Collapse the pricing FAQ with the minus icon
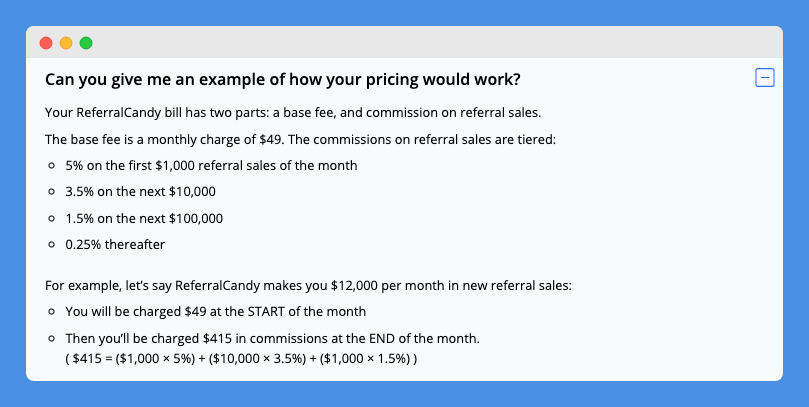 point(765,78)
